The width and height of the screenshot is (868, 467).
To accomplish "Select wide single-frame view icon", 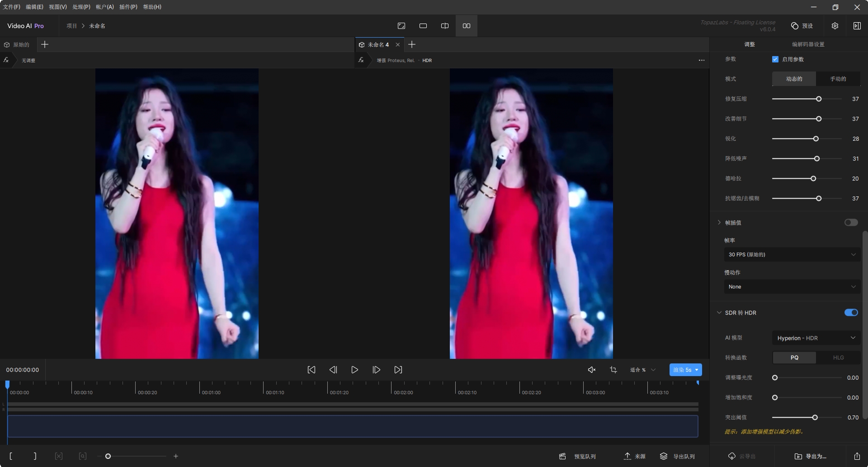I will [x=423, y=26].
